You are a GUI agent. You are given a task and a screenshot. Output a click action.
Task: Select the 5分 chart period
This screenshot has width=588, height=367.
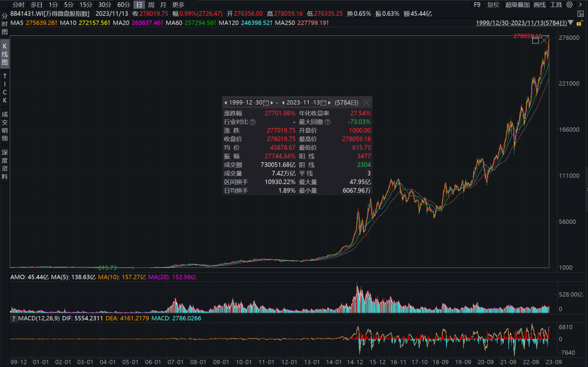(x=69, y=5)
